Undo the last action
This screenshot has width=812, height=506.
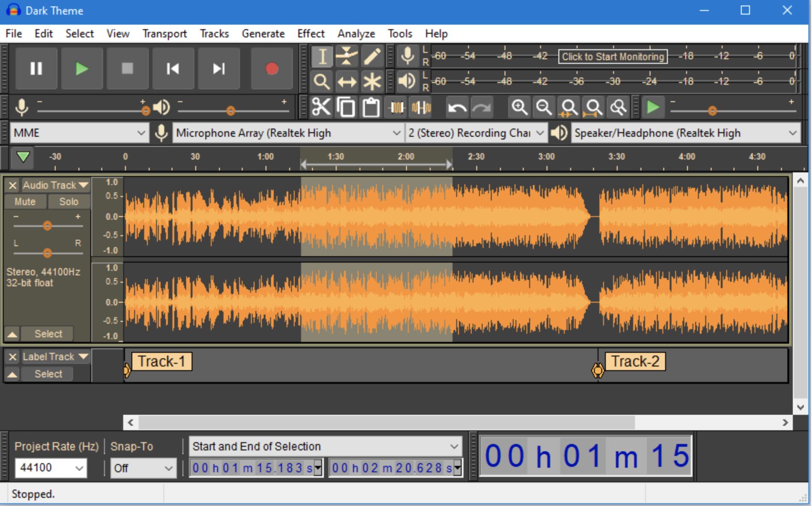pyautogui.click(x=457, y=108)
